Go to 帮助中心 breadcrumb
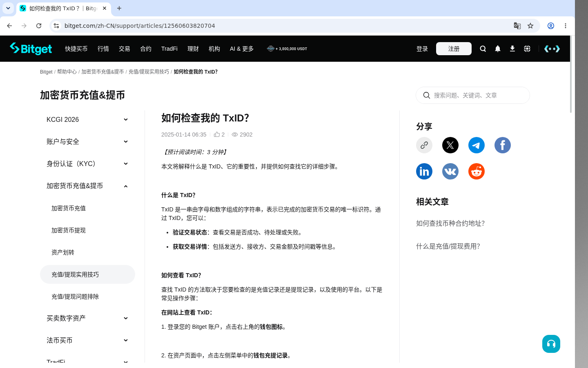Viewport: 588px width, 368px height. (67, 72)
